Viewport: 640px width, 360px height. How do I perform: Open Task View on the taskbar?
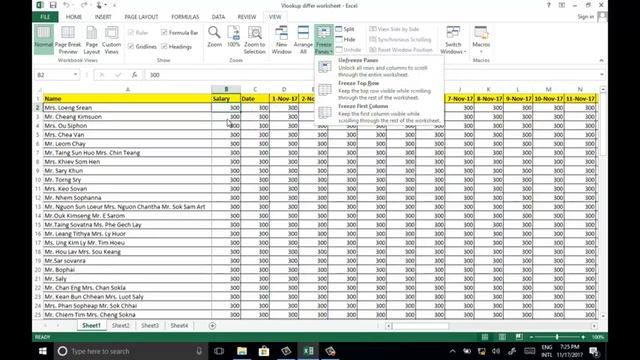click(219, 351)
